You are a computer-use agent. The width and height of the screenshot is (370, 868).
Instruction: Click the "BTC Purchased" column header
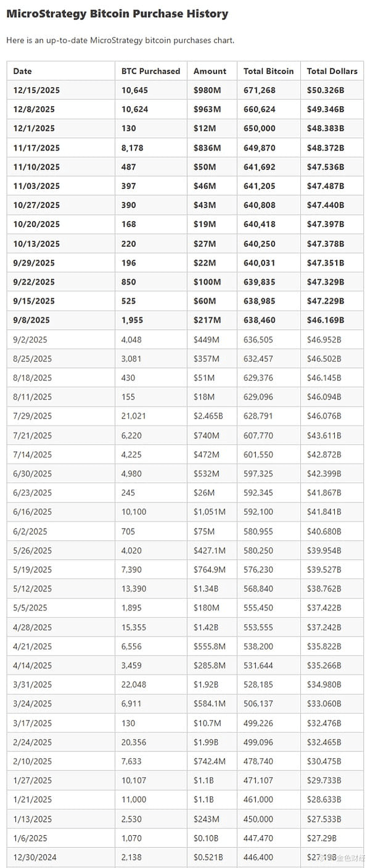[150, 71]
